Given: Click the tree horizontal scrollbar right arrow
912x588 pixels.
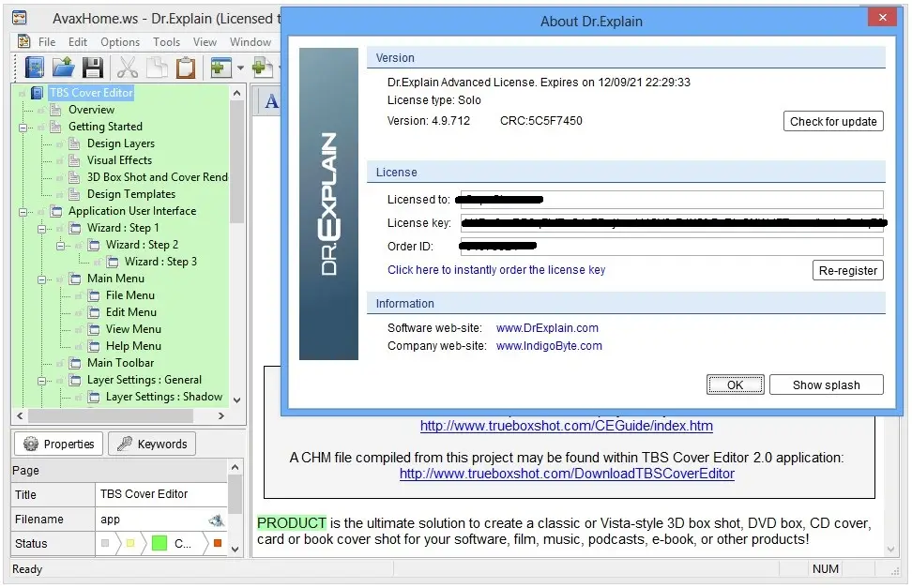Looking at the screenshot, I should (x=221, y=415).
